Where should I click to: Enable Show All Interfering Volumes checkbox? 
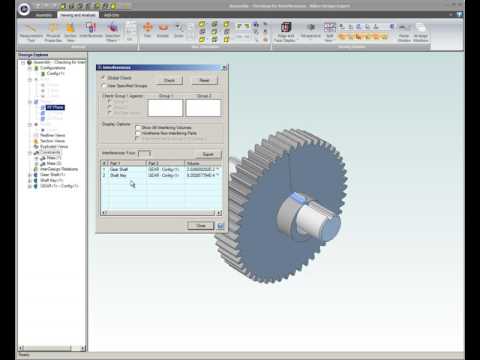point(138,127)
